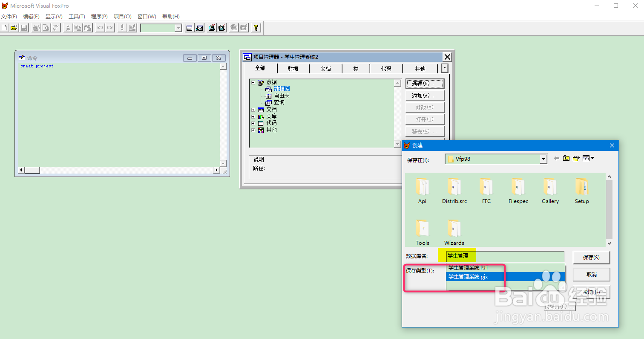This screenshot has height=339, width=644.
Task: Click the New file toolbar icon
Action: pyautogui.click(x=4, y=28)
